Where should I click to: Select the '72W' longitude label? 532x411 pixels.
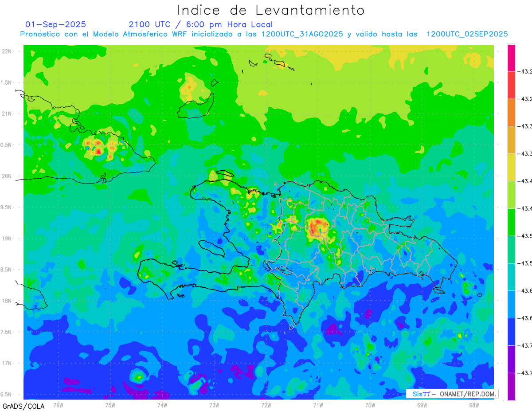coord(266,405)
